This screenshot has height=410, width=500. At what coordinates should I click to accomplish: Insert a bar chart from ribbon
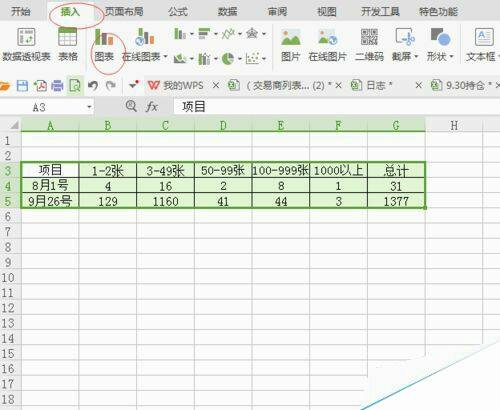(x=204, y=34)
